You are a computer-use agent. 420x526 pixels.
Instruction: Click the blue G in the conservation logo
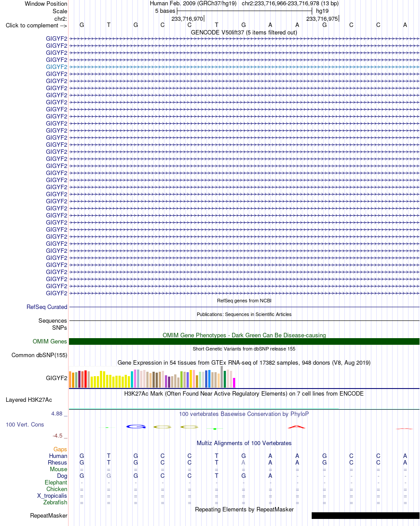pos(136,427)
